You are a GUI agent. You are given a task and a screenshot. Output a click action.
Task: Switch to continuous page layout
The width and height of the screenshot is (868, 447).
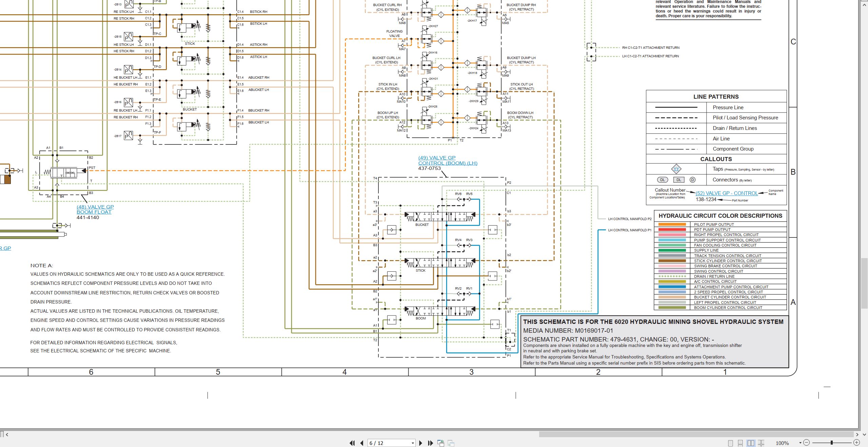pyautogui.click(x=741, y=443)
